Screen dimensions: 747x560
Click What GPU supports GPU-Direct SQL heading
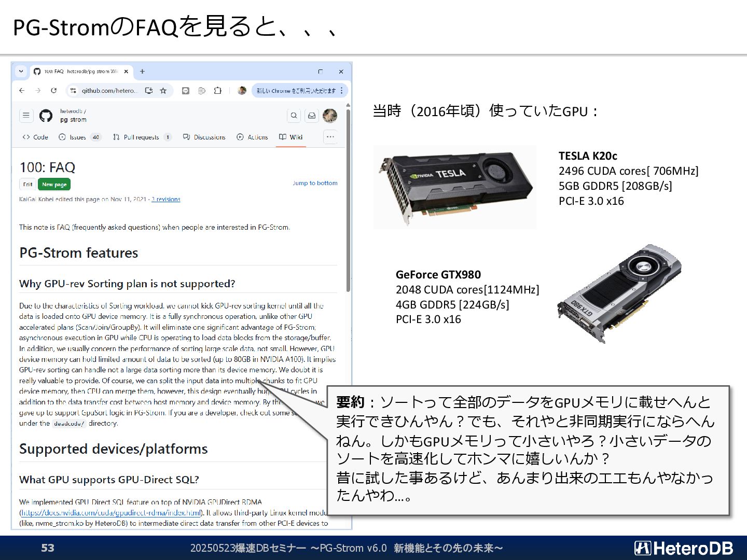(109, 480)
